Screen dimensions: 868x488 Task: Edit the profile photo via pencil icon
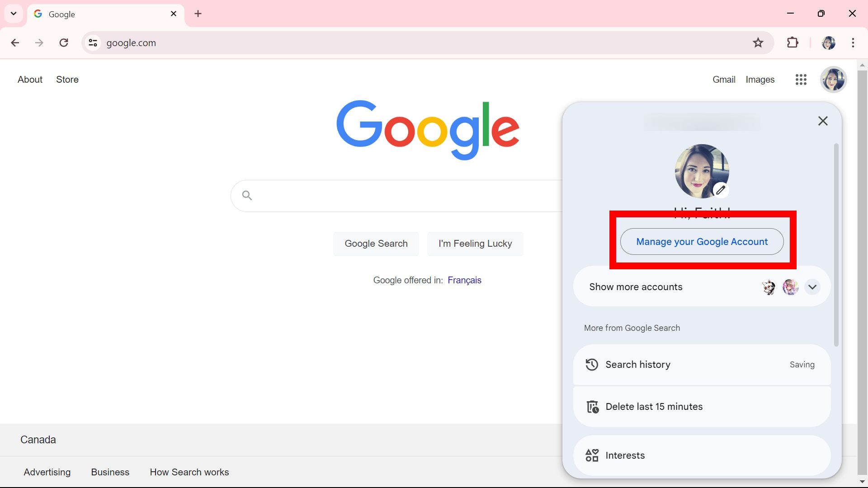tap(721, 190)
